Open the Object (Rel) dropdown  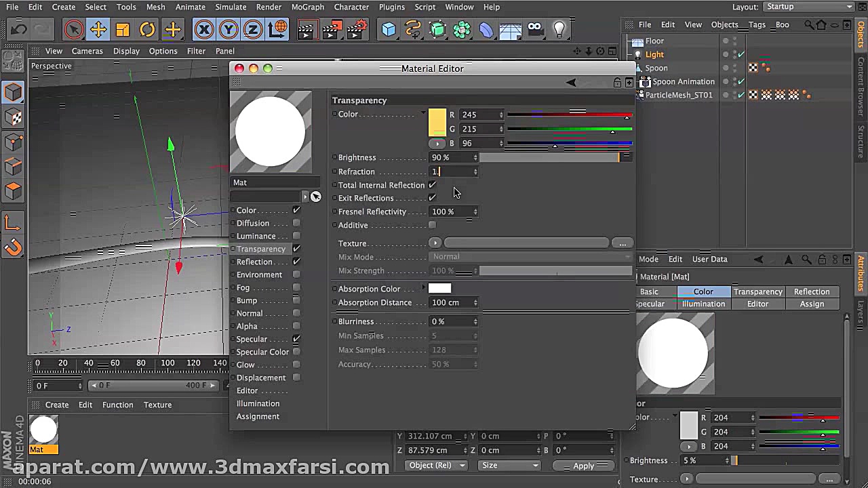click(x=436, y=466)
